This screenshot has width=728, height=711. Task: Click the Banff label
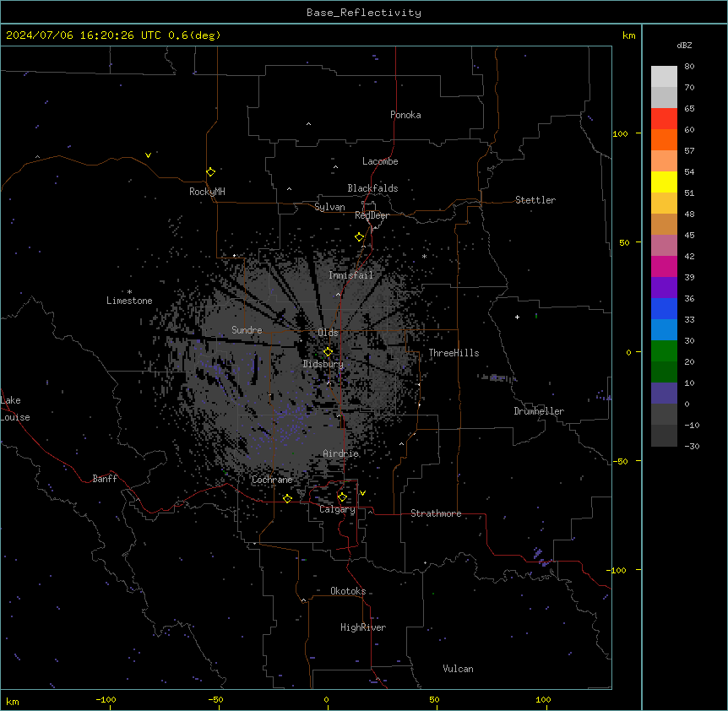[x=105, y=479]
